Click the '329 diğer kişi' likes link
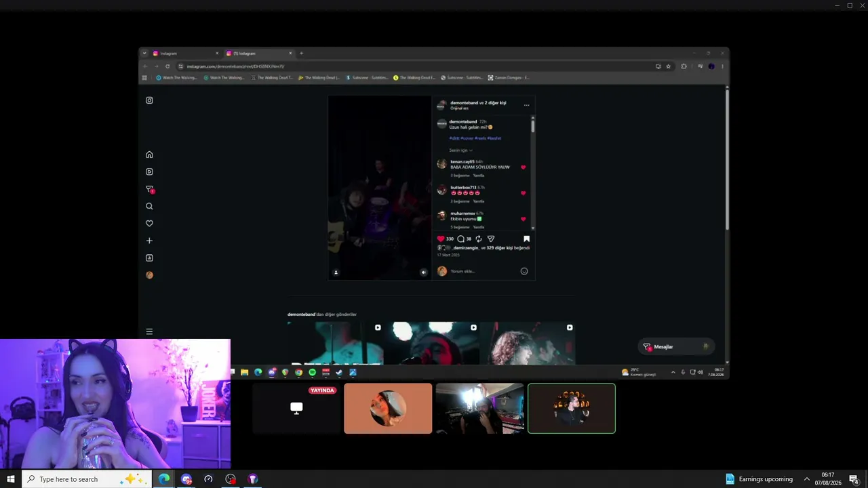Image resolution: width=868 pixels, height=488 pixels. click(x=499, y=248)
